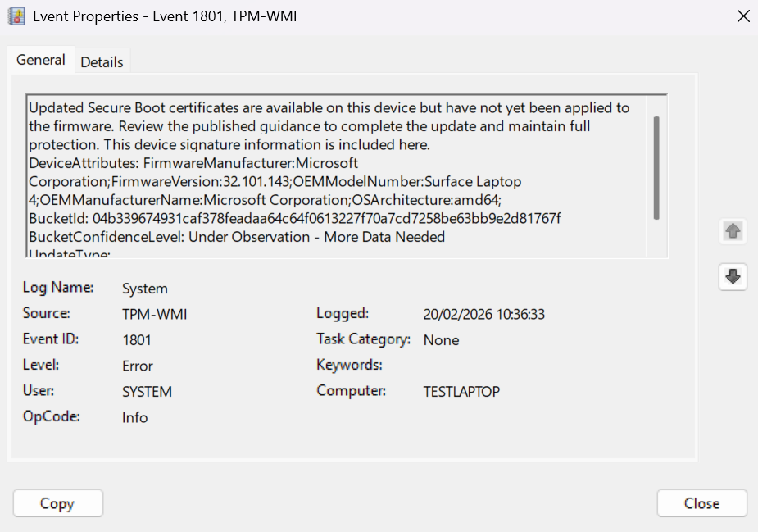
Task: Switch to the Details tab
Action: [102, 62]
